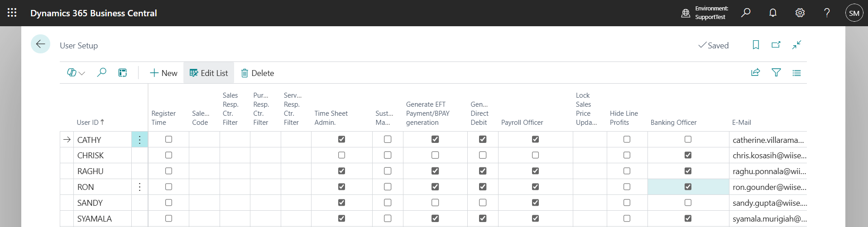The width and height of the screenshot is (868, 227).
Task: Expand the Copilot dropdown chevron
Action: pos(82,73)
